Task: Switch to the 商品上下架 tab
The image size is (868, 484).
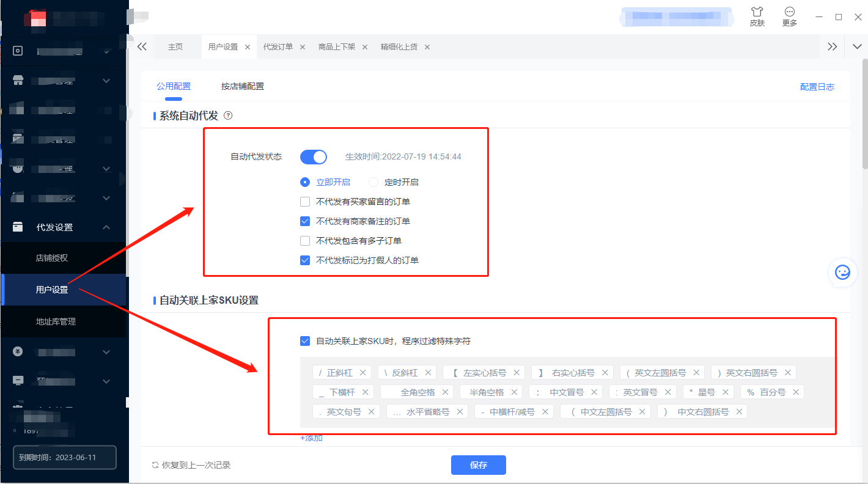Action: (337, 47)
